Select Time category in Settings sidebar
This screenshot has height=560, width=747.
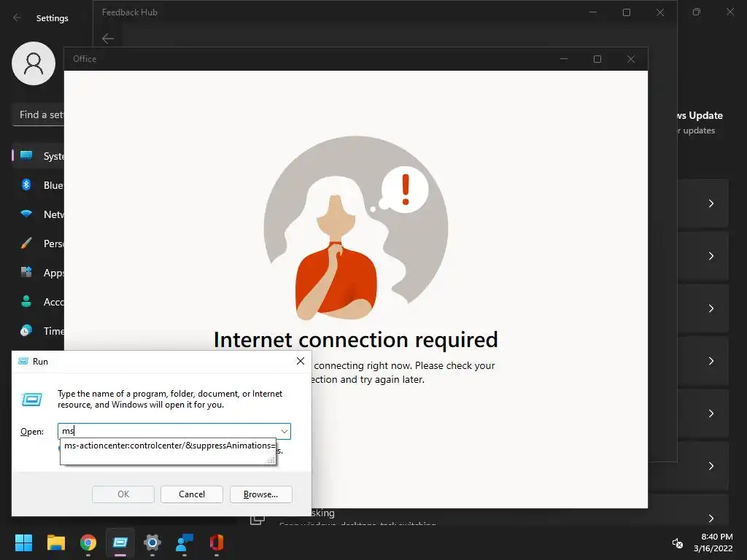pyautogui.click(x=38, y=330)
